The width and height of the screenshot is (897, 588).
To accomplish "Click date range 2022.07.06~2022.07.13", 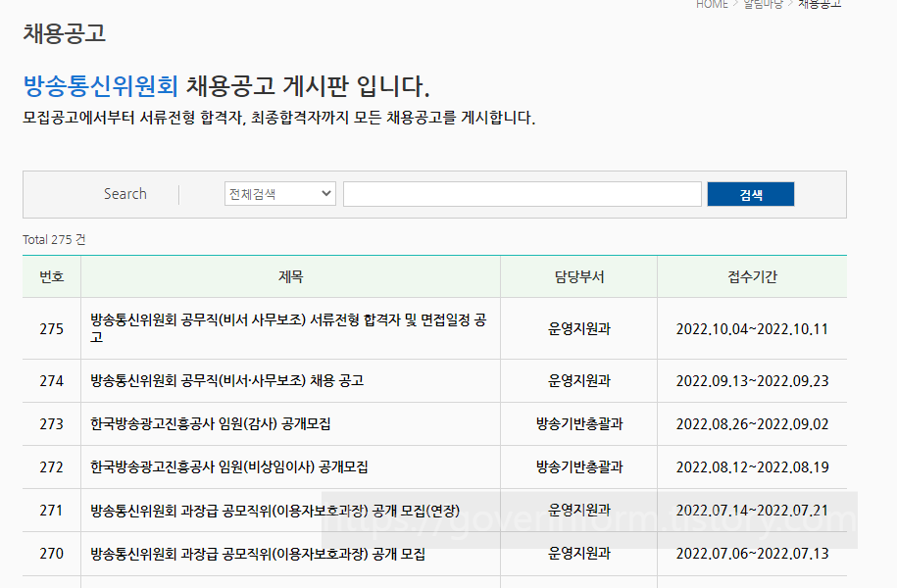I will (x=752, y=554).
